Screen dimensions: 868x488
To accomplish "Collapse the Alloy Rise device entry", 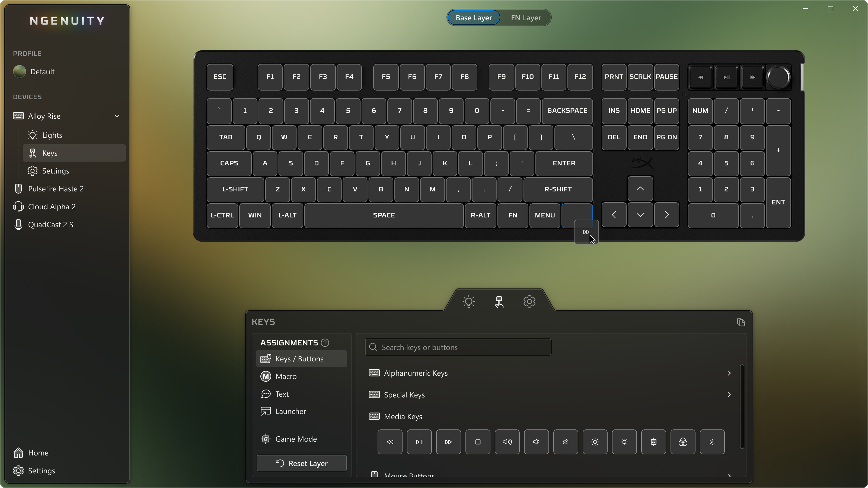I will (117, 116).
